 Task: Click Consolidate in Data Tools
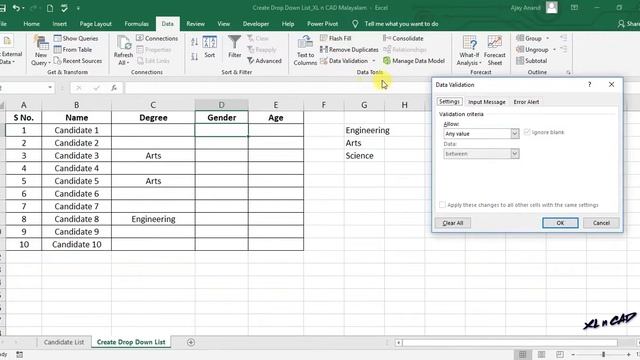click(x=403, y=38)
